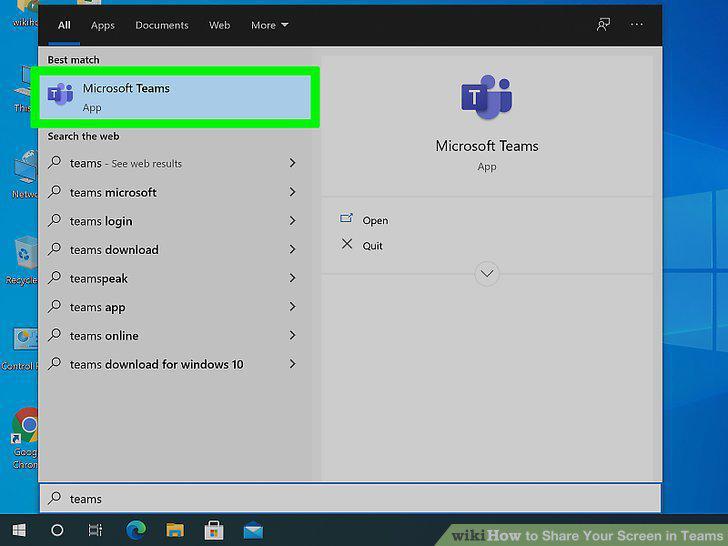Switch to the Web tab
Screen dimensions: 728x546
pos(219,25)
